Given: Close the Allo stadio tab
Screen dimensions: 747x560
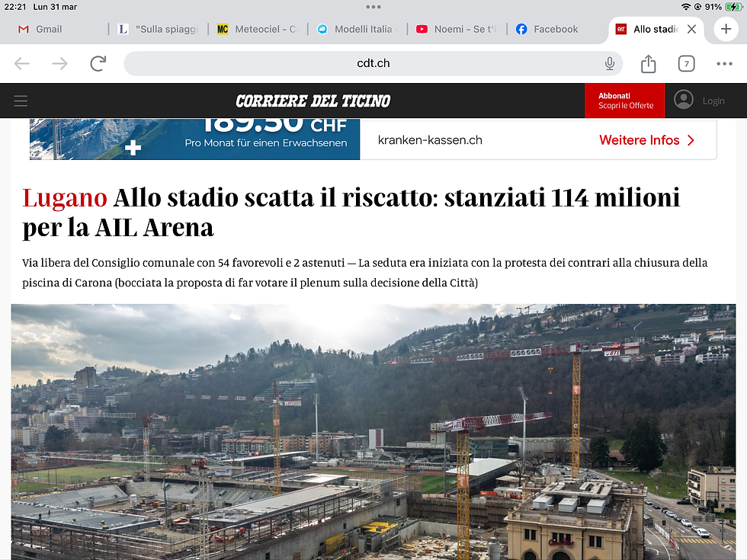Looking at the screenshot, I should 692,29.
